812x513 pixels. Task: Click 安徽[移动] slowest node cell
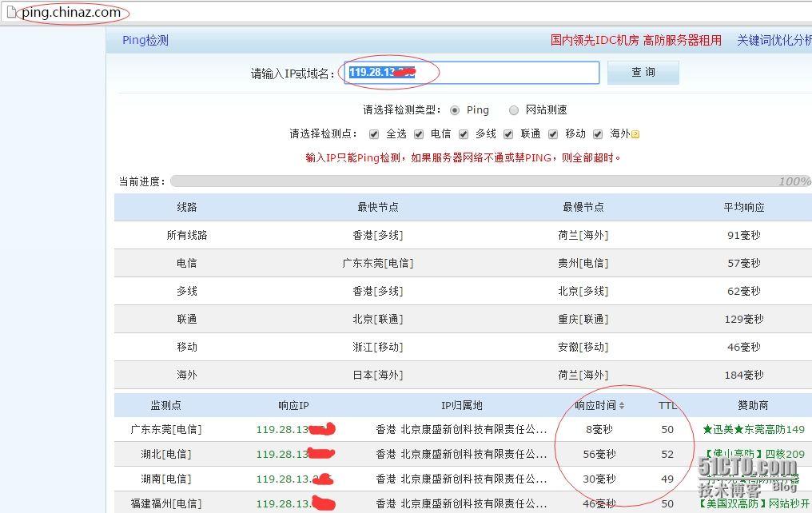[583, 347]
